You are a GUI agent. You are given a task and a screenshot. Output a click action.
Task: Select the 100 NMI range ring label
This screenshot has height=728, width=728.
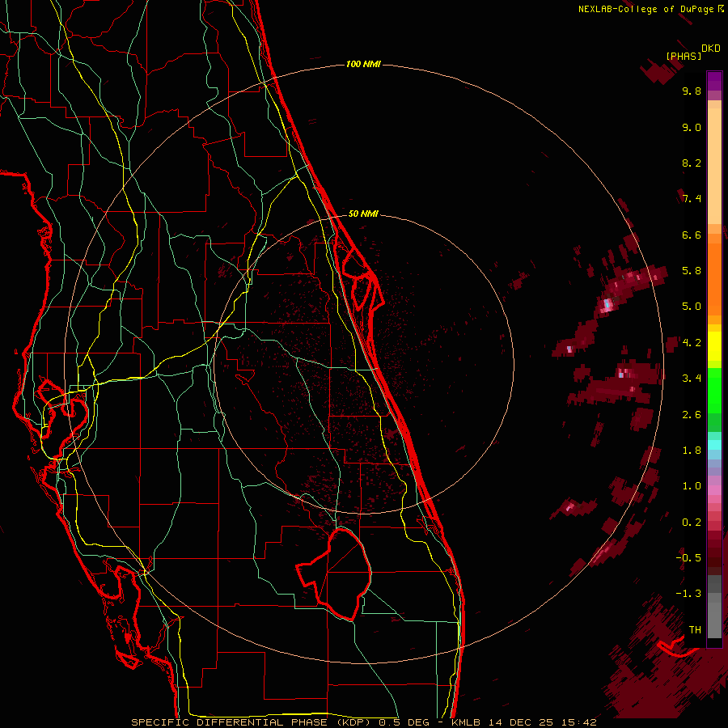click(x=363, y=64)
